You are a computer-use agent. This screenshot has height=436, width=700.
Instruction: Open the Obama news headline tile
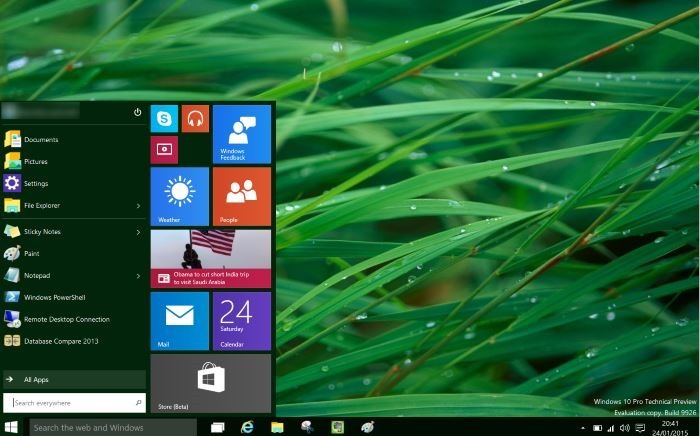(x=211, y=259)
